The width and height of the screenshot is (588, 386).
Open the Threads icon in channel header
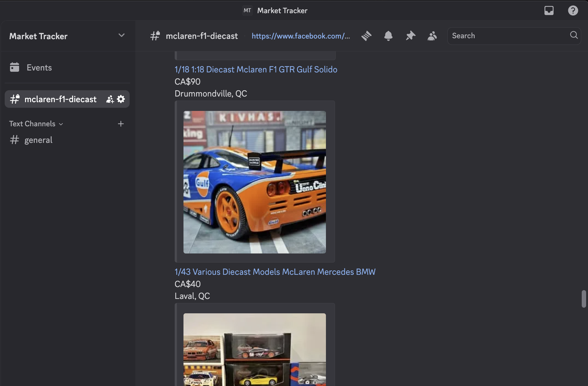click(x=366, y=36)
